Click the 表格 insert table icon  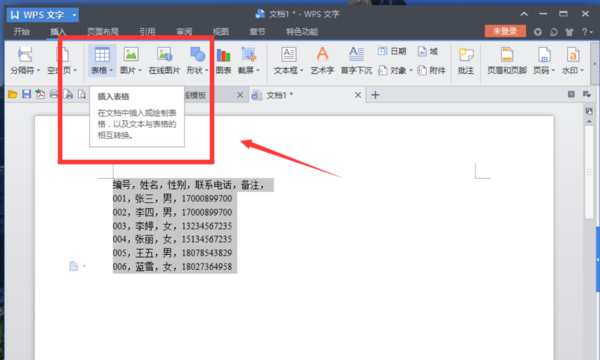click(102, 54)
